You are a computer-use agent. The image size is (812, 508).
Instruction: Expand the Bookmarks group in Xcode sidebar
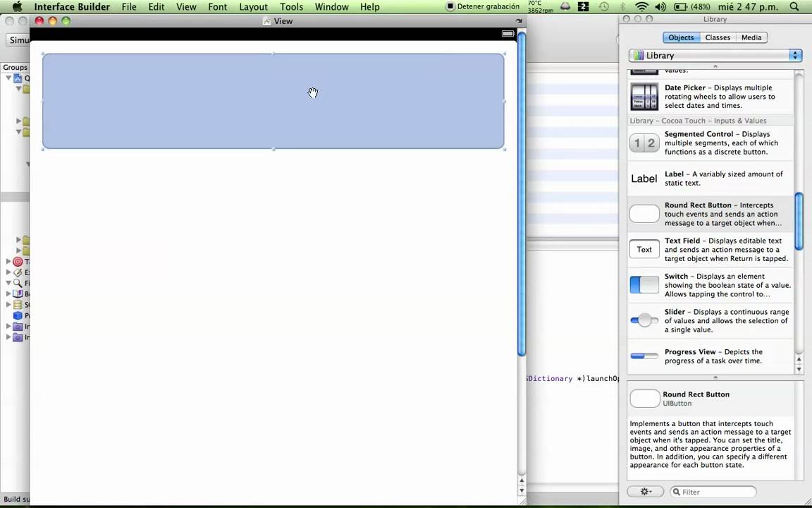8,294
